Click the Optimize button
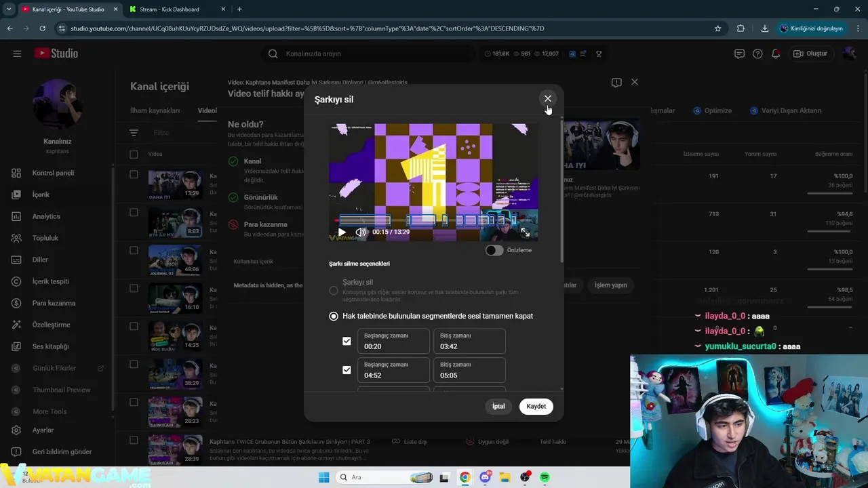Screen dimensions: 868x488 712,110
